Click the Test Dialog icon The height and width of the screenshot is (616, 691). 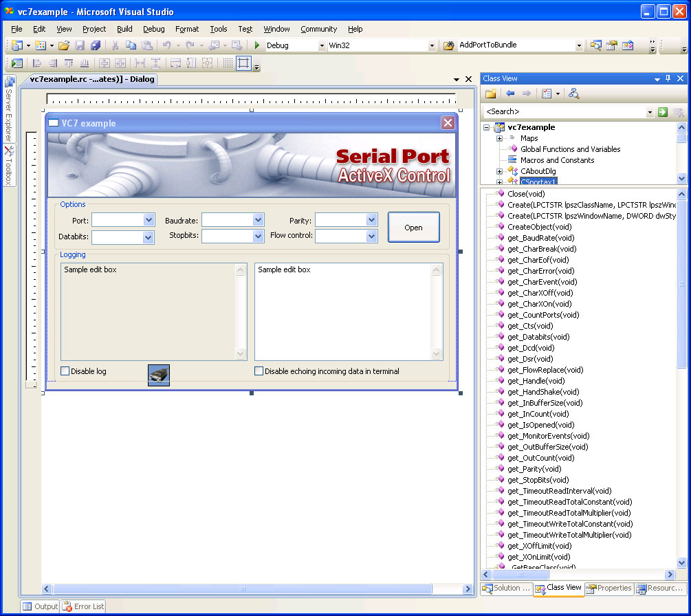17,63
